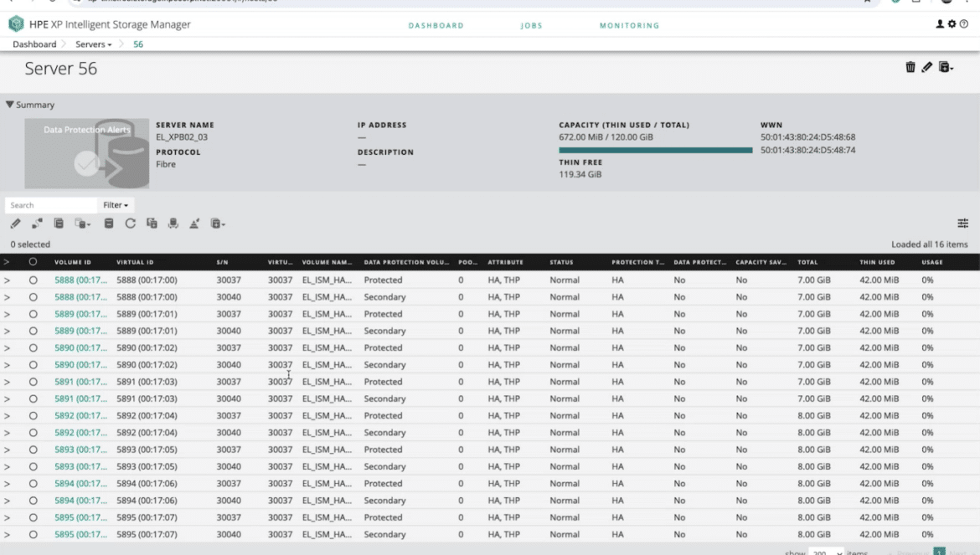This screenshot has height=555, width=980.
Task: Expand the 5892 Secondary row chevron
Action: (x=7, y=433)
